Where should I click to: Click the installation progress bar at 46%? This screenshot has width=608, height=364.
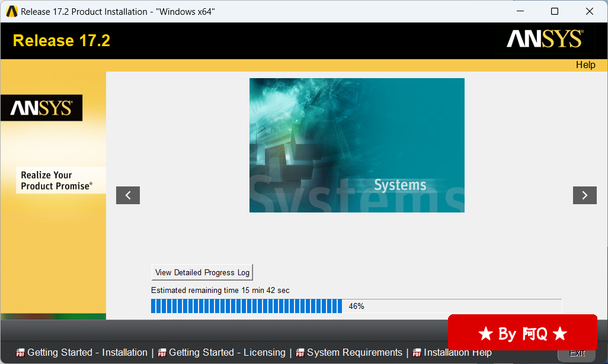356,306
